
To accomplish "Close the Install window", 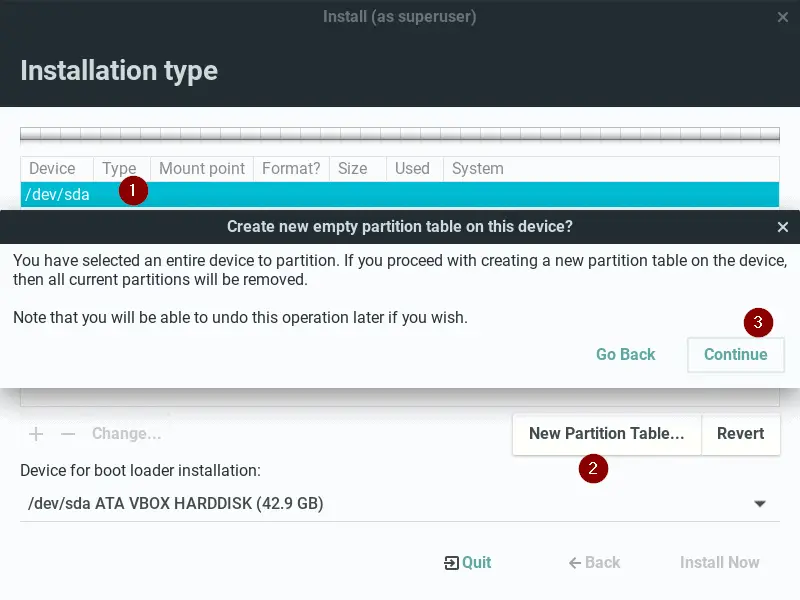I will click(783, 17).
